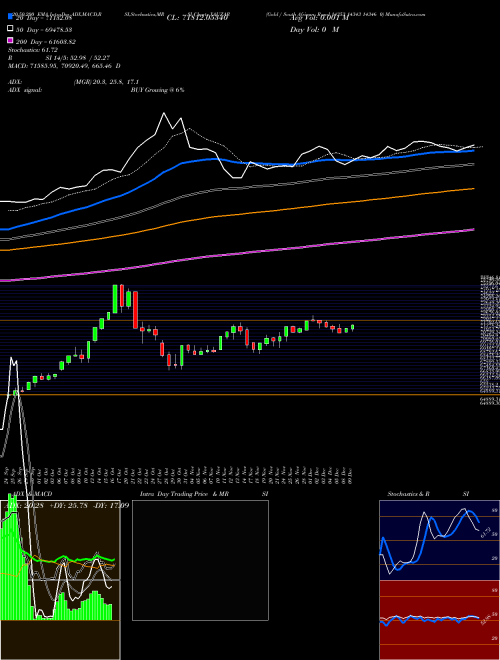
Task: Click the MACD values line
Action: [x=64, y=66]
